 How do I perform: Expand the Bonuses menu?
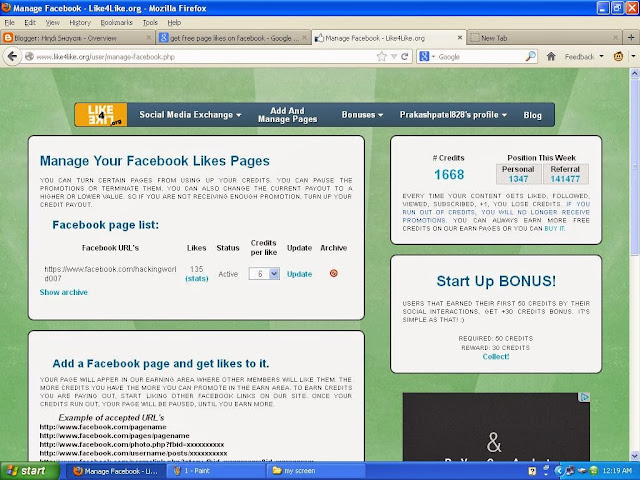(x=362, y=115)
